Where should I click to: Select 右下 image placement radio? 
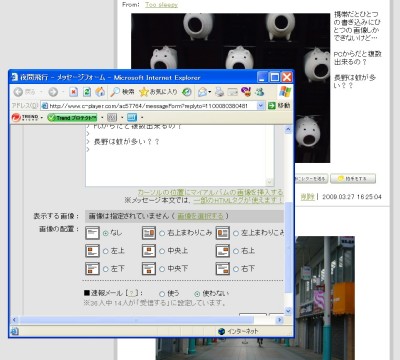click(236, 269)
